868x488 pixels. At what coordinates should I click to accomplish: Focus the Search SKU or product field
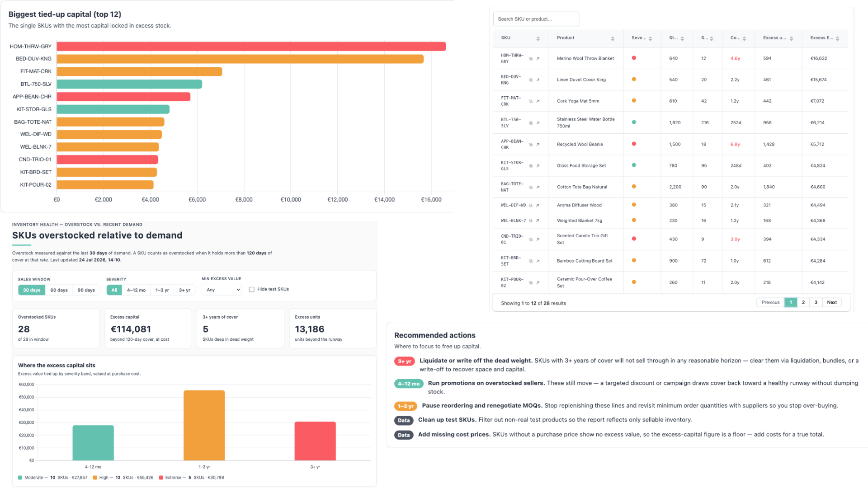tap(536, 19)
